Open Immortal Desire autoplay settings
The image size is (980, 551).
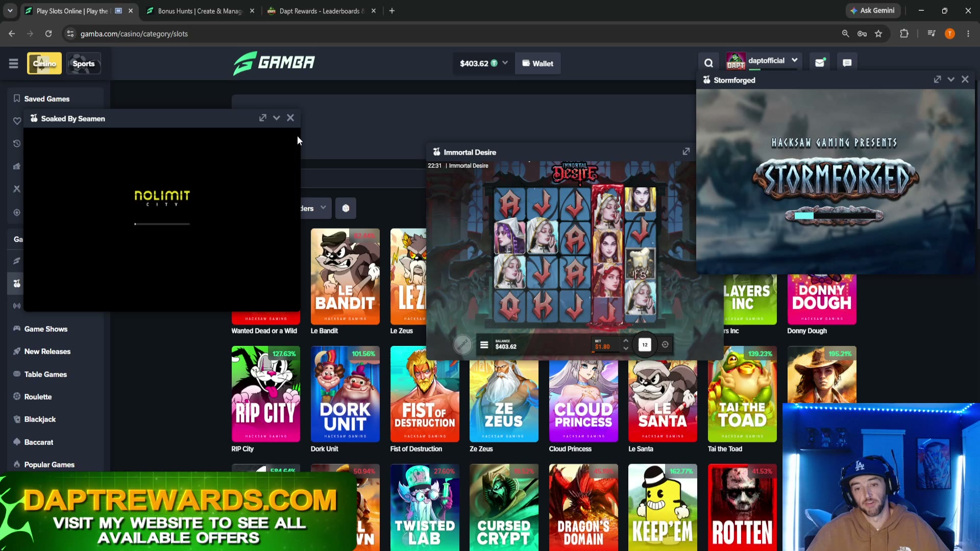tap(665, 345)
